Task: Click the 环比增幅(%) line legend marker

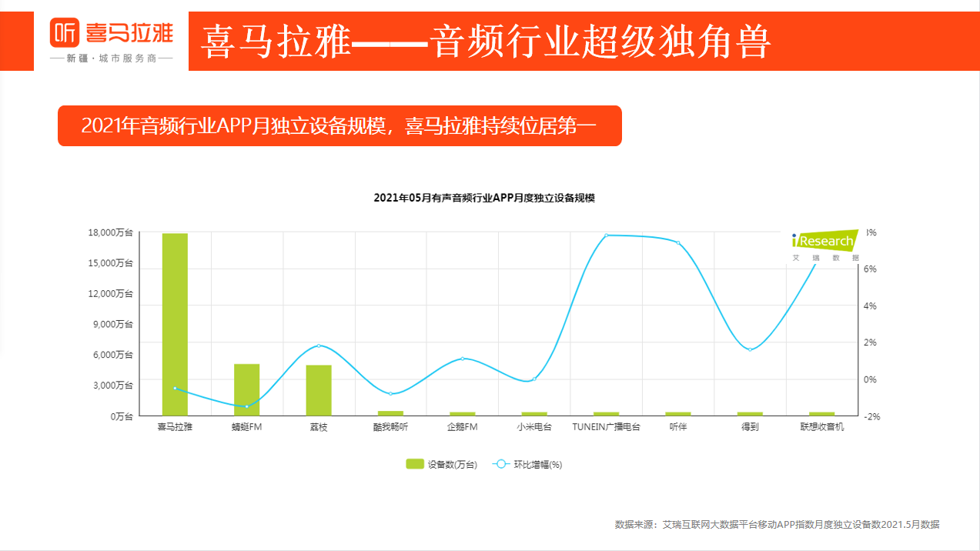Action: pos(500,463)
